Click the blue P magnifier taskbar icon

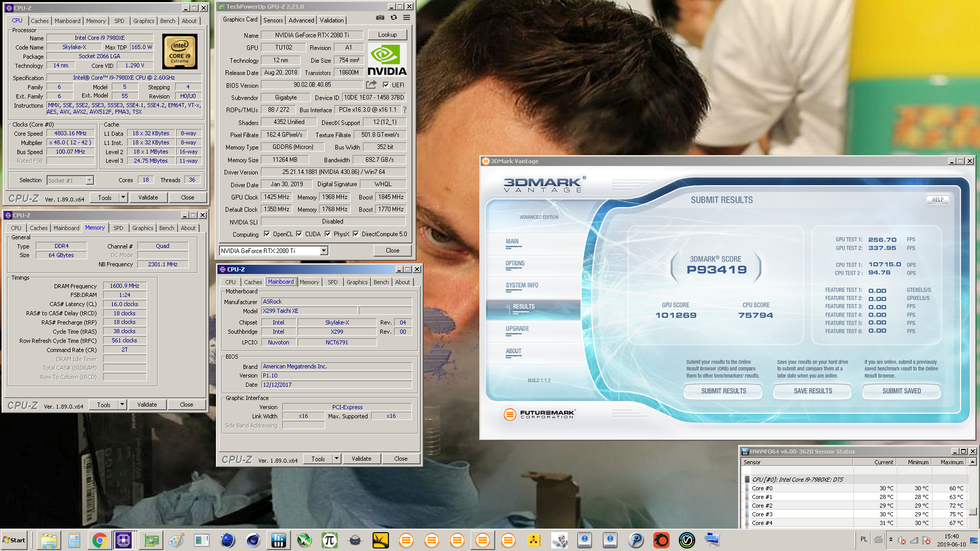[x=636, y=540]
